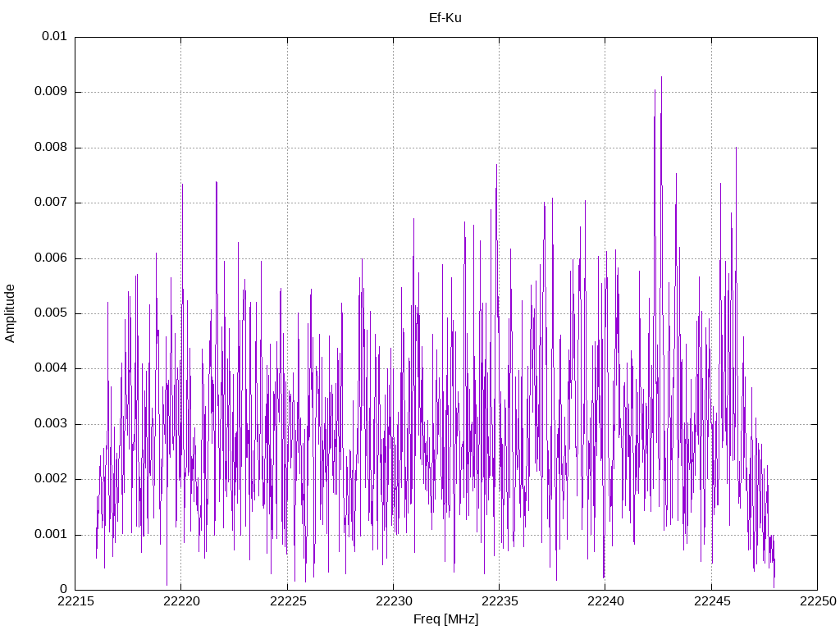The image size is (840, 630).
Task: Click the x-axis tick label 22225
Action: click(287, 601)
